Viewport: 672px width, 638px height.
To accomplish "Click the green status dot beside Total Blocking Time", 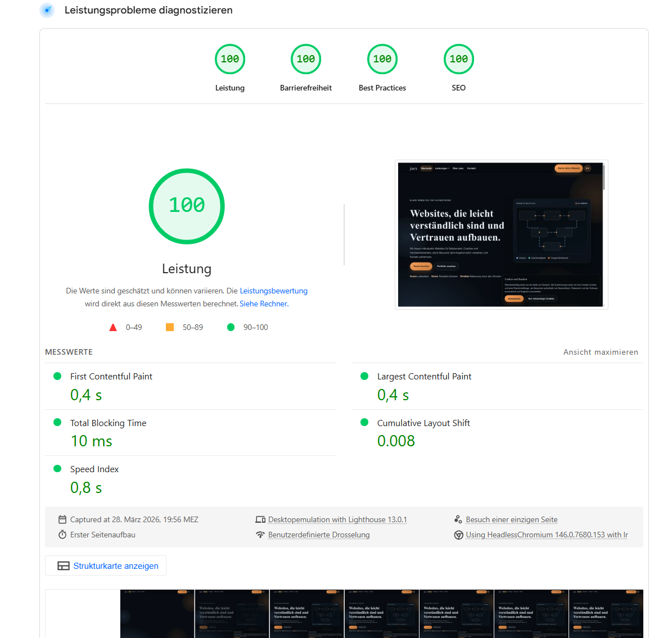I will click(57, 423).
